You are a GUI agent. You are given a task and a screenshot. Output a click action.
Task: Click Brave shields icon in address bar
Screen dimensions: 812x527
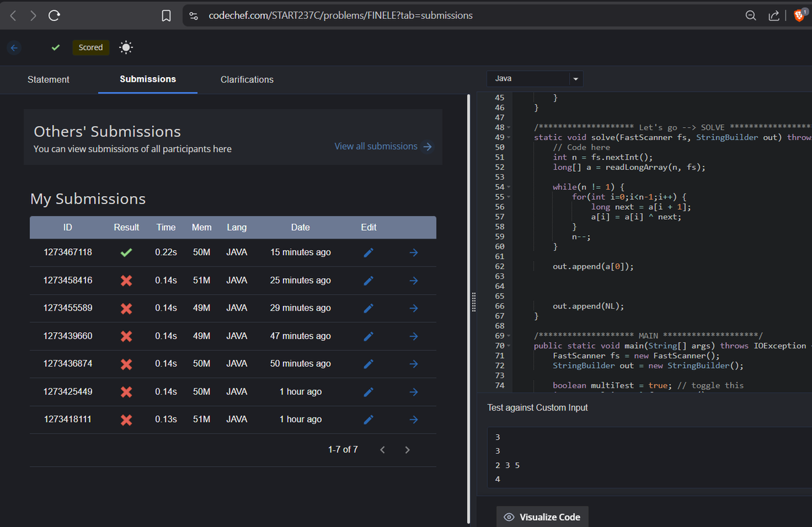[x=798, y=15]
